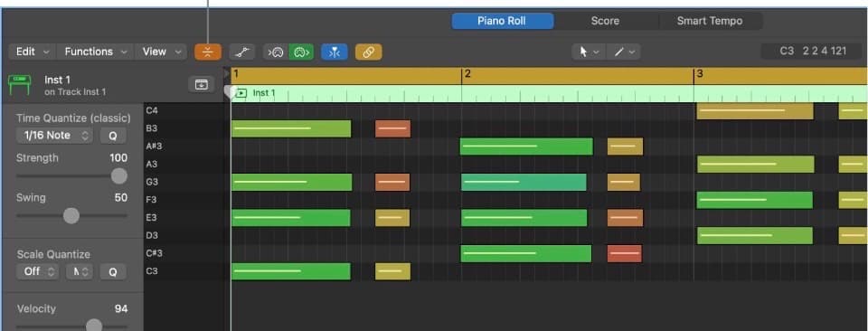Select the short yellow C3 note in bar 1

point(393,272)
